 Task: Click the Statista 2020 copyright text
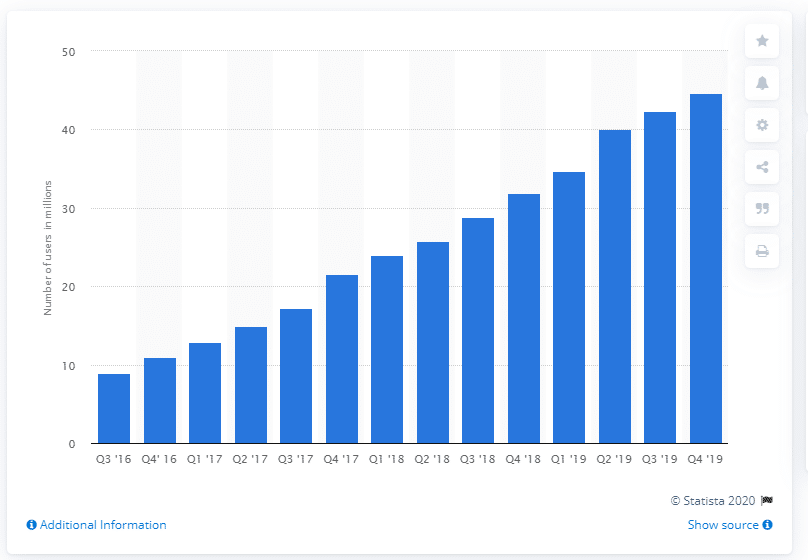point(715,501)
